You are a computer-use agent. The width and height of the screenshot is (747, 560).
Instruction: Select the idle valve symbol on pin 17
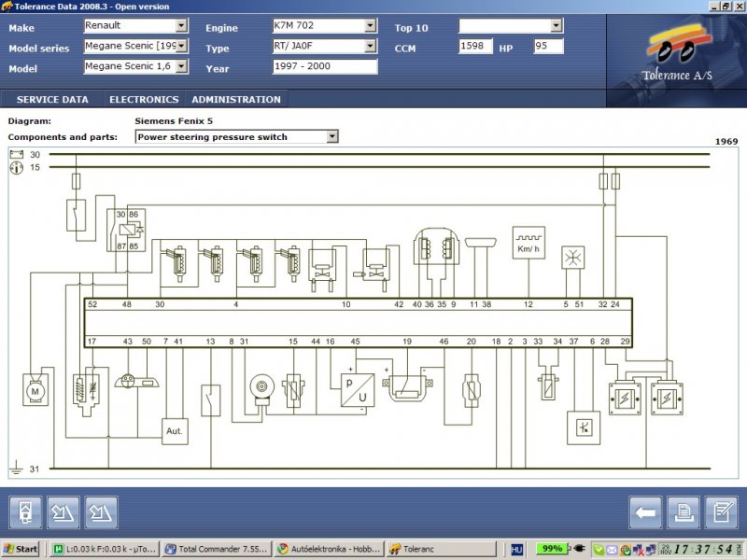coord(86,394)
